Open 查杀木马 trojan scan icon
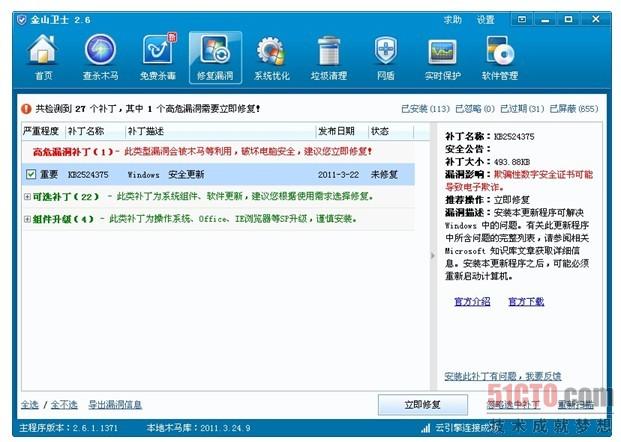Viewport: 621px width, 442px height. pos(100,57)
